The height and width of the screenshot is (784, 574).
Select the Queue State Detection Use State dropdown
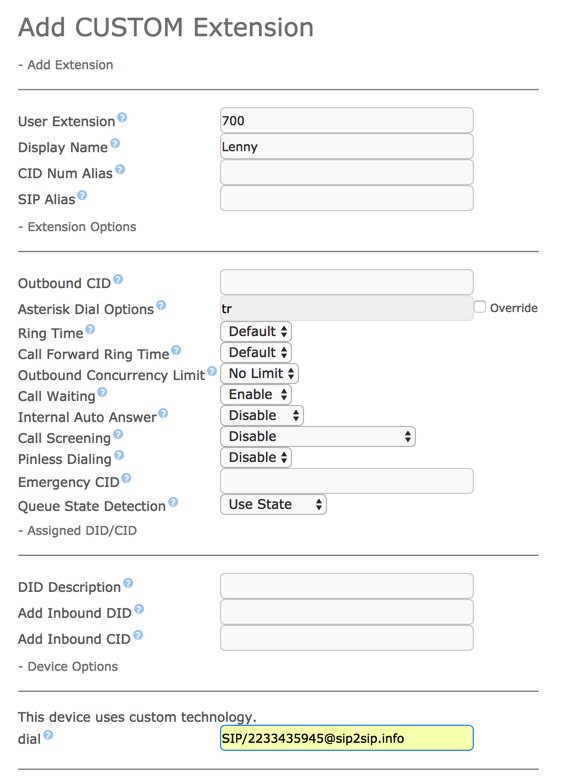click(274, 504)
